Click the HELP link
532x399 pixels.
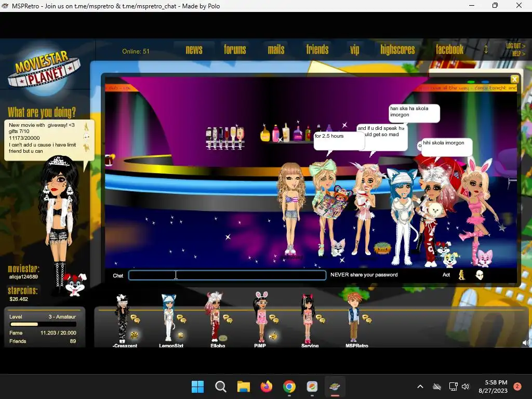point(518,54)
